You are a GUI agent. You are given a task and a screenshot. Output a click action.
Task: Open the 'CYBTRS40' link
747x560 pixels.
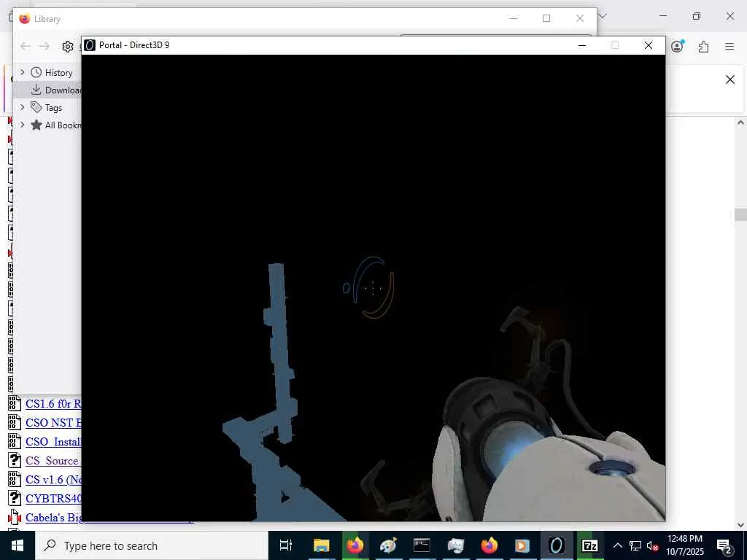pos(53,499)
